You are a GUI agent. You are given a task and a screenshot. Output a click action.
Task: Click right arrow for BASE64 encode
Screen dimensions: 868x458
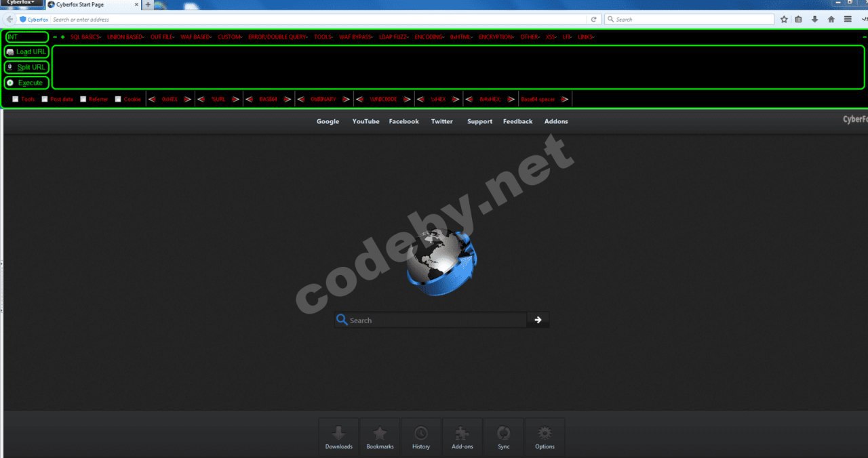(x=288, y=99)
